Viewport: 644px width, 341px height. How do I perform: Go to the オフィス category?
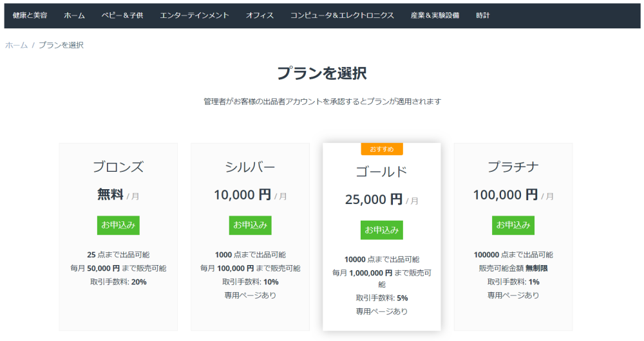point(260,15)
